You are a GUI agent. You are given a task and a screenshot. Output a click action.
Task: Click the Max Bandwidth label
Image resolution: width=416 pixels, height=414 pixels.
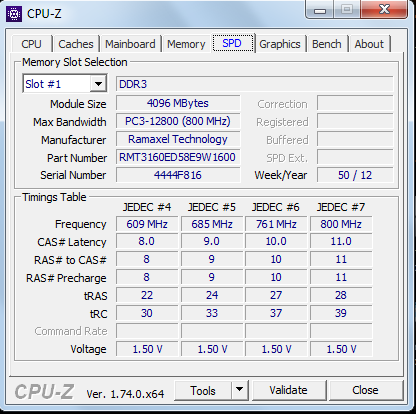coord(70,122)
